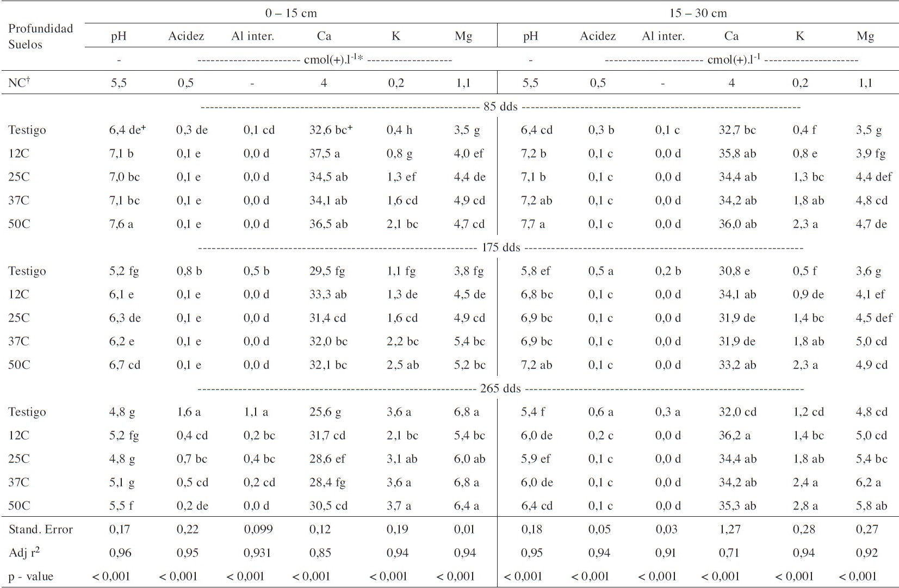Select the 'Adj r2' row label

24,553
